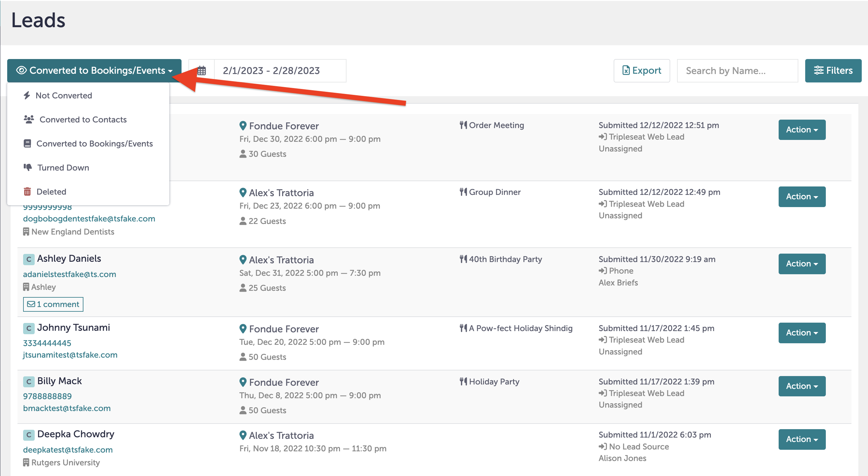Click phone number 3334444445
The image size is (868, 476).
47,343
